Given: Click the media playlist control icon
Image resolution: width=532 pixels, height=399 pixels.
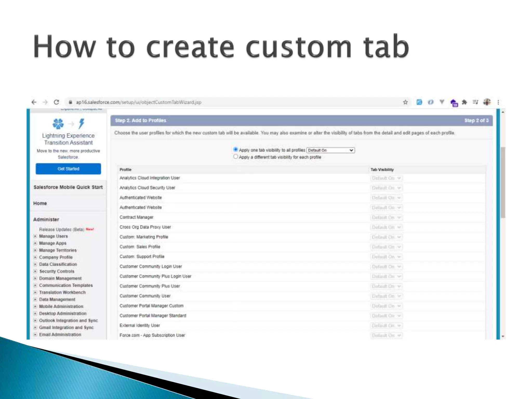Looking at the screenshot, I should 475,102.
